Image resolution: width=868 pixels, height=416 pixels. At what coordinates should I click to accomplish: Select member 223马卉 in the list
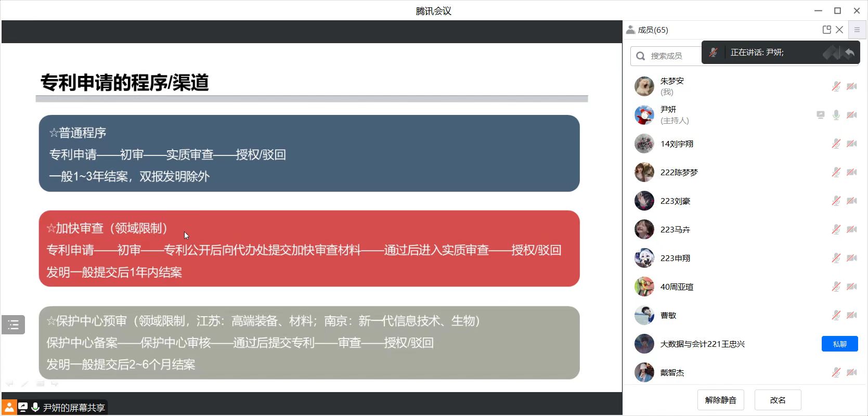[675, 229]
